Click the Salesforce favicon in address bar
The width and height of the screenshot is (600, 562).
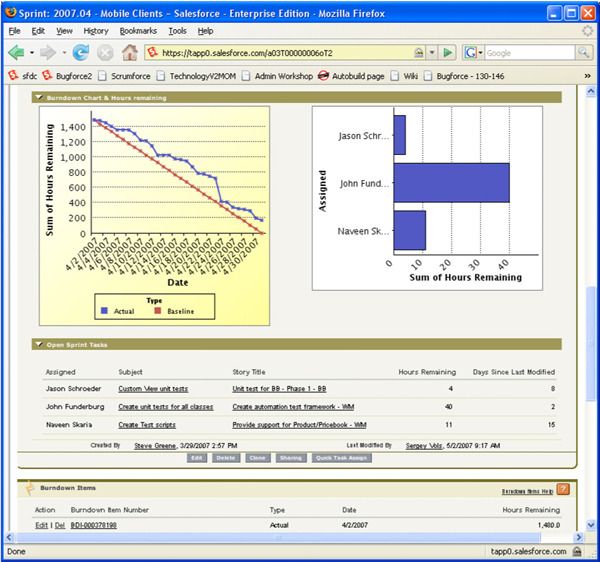click(x=153, y=52)
